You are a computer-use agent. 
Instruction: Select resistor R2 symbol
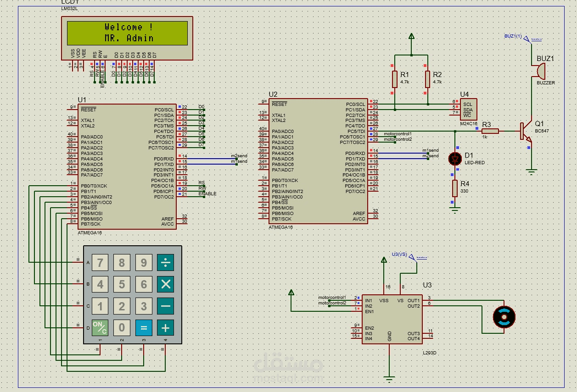pos(427,79)
